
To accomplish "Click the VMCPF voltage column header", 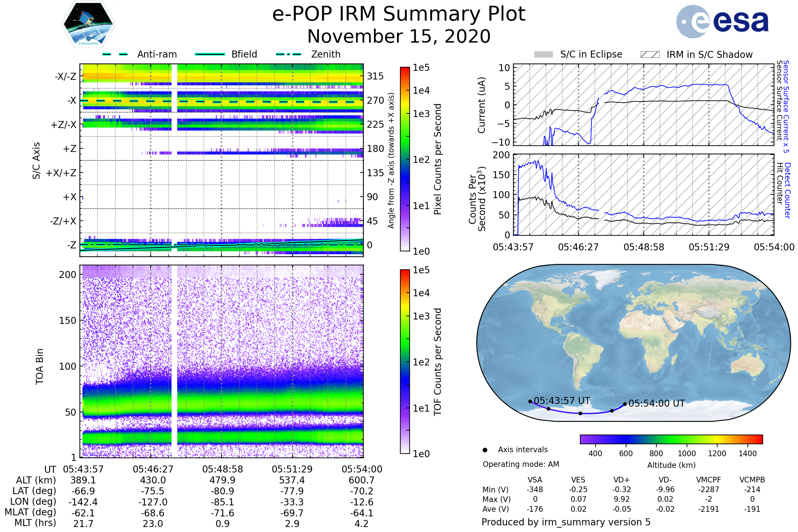I will tap(709, 480).
